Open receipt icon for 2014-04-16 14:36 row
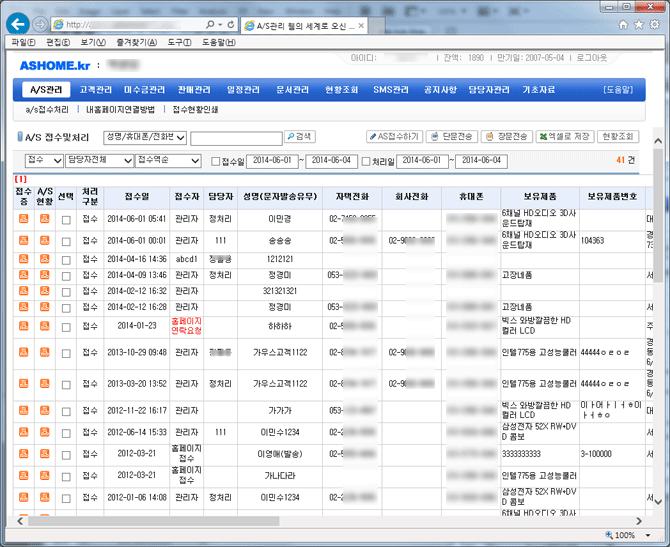670x547 pixels. (x=24, y=259)
